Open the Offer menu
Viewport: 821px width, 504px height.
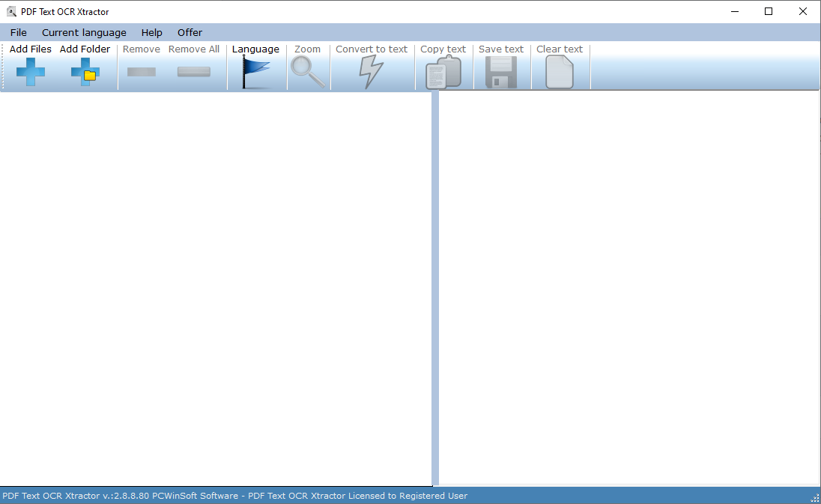tap(190, 32)
